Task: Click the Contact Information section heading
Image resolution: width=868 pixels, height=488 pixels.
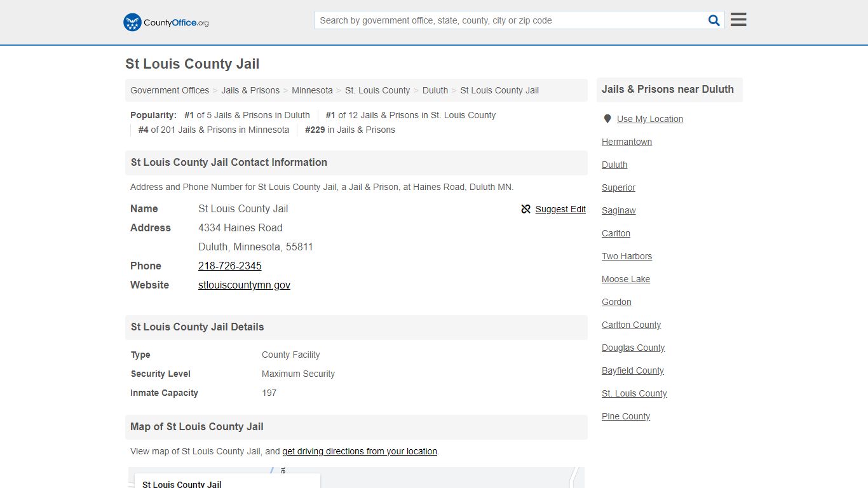Action: tap(229, 162)
